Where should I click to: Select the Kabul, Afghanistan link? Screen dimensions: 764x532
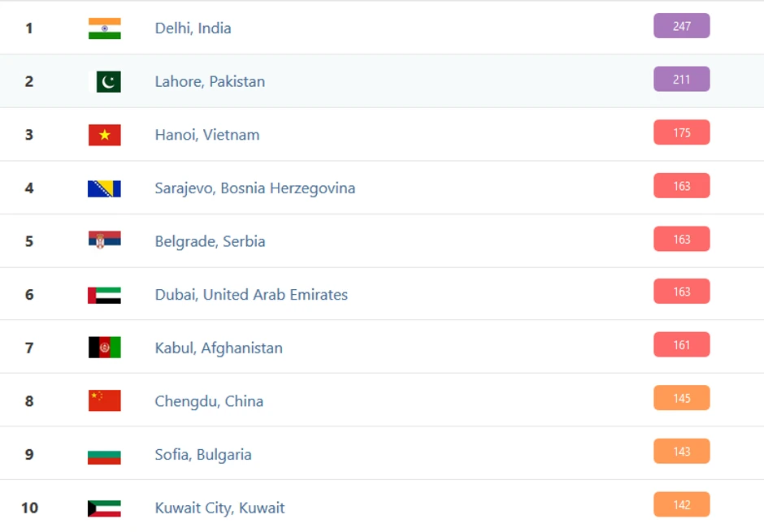pyautogui.click(x=219, y=348)
